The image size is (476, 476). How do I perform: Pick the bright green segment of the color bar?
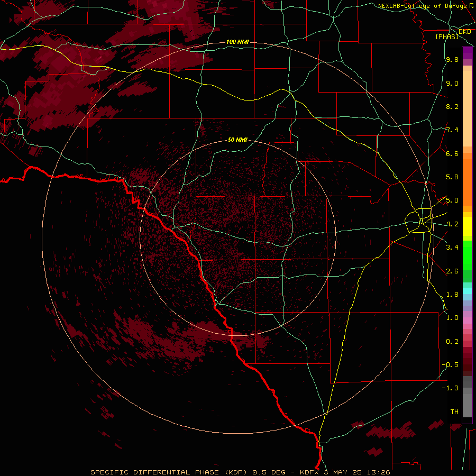[x=467, y=255]
